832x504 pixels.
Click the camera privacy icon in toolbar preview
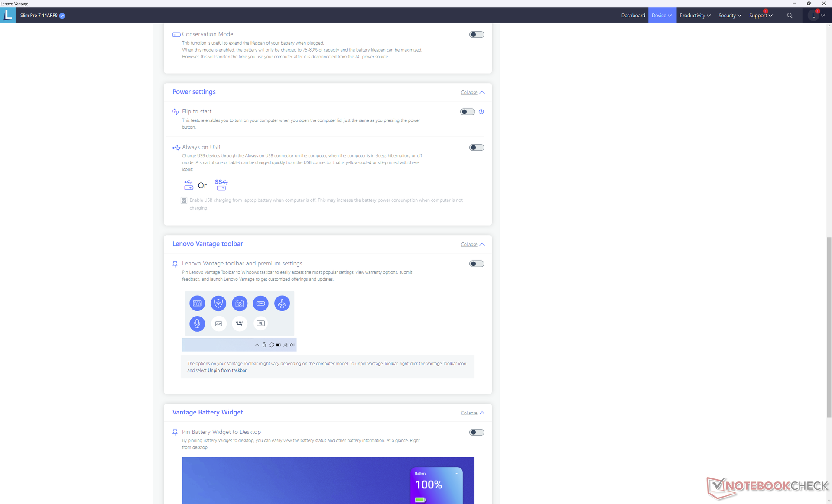click(239, 304)
